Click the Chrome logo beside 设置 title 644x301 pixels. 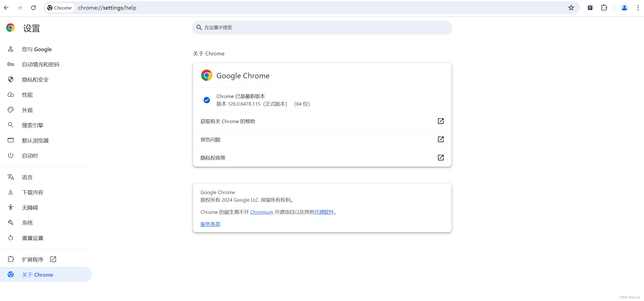click(x=10, y=28)
